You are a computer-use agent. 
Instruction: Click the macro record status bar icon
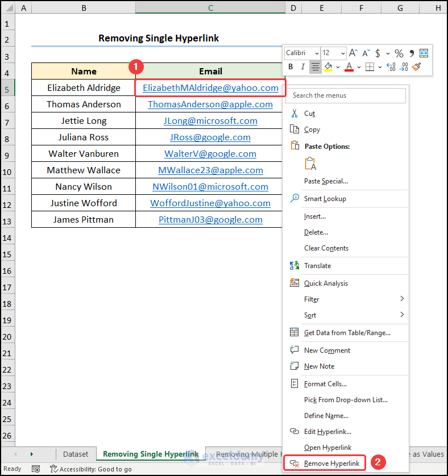pos(36,469)
